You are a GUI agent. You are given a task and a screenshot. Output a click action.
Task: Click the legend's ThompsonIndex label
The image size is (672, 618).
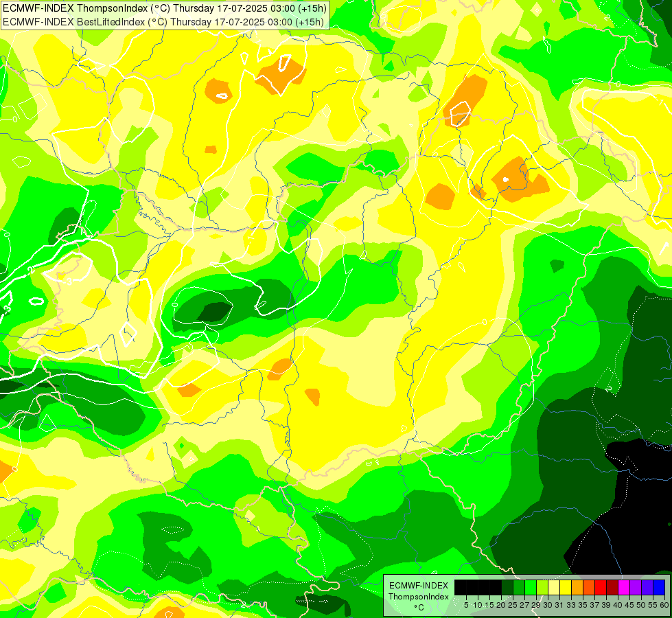(419, 597)
